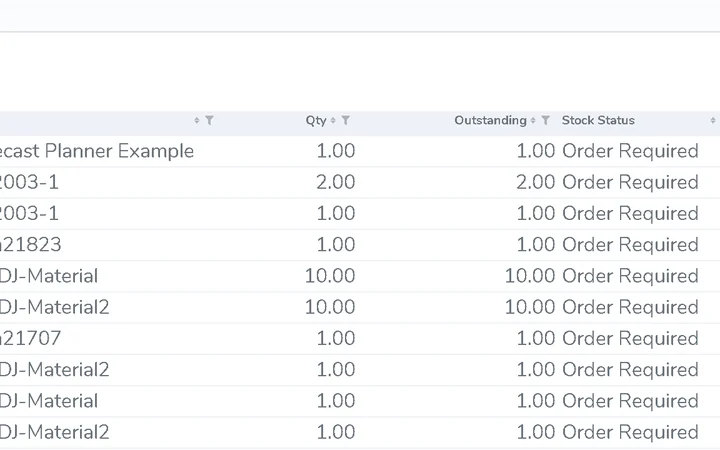Select DJ-Material row with quantity 10.00
The width and height of the screenshot is (720, 450).
pos(360,276)
